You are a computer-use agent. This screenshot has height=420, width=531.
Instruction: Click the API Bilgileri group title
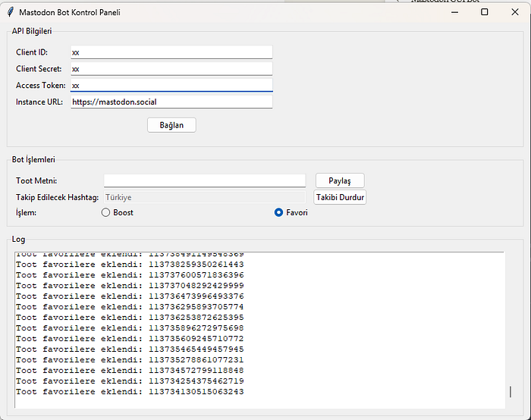pos(32,31)
